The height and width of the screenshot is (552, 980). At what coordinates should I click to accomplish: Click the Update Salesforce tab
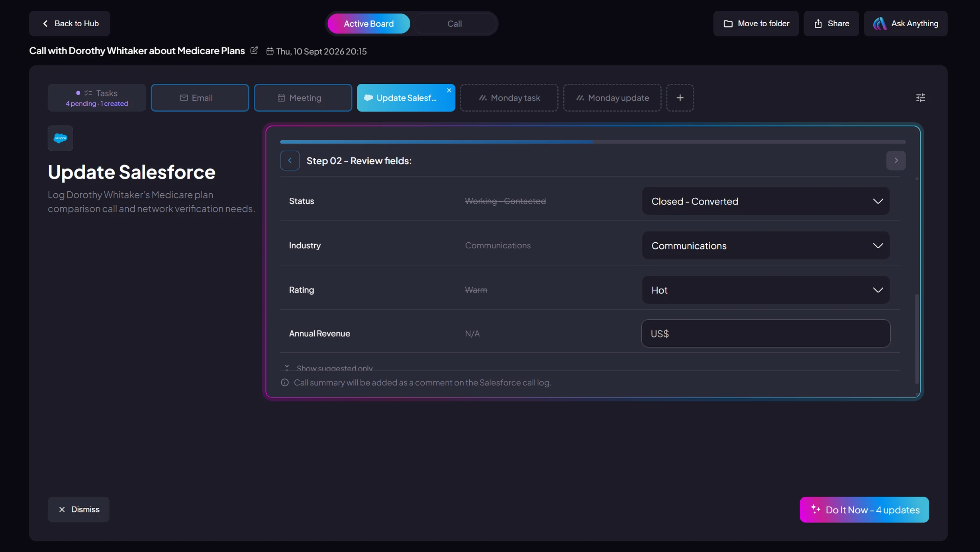[406, 98]
